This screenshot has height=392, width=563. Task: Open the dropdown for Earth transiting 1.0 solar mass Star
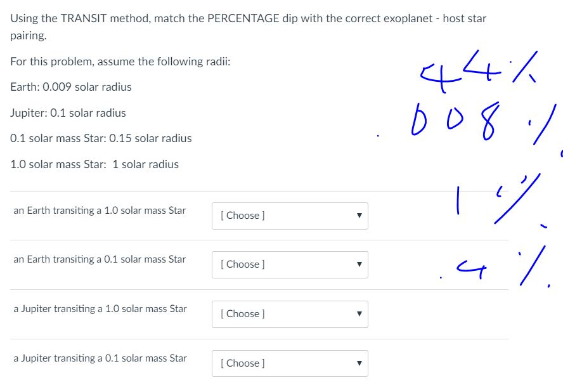tap(289, 216)
